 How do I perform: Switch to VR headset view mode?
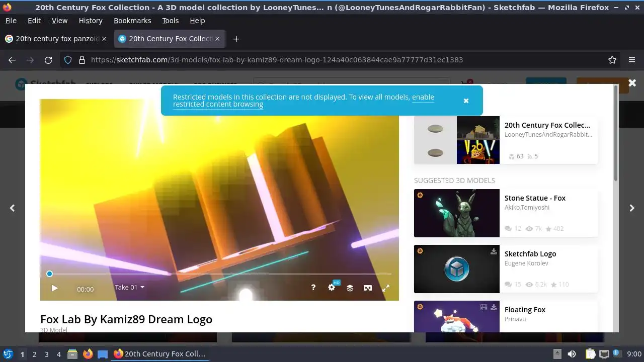(x=368, y=288)
